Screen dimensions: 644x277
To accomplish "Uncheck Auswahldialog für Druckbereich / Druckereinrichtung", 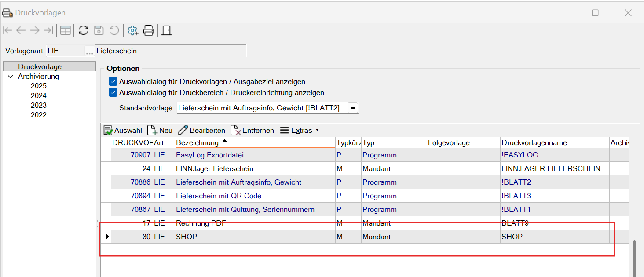I will click(x=113, y=93).
